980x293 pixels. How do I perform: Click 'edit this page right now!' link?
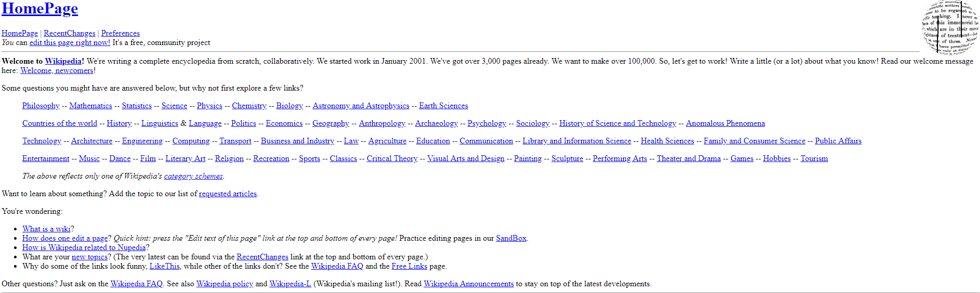tap(70, 42)
